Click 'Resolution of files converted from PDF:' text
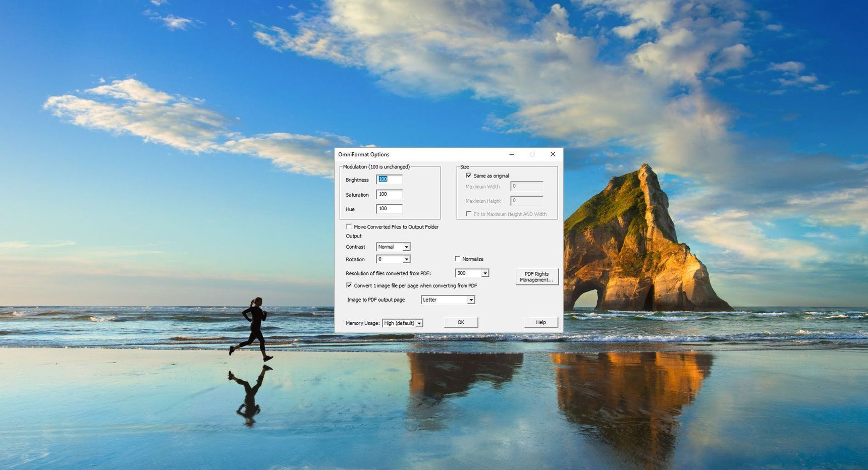The height and width of the screenshot is (470, 868). point(388,273)
